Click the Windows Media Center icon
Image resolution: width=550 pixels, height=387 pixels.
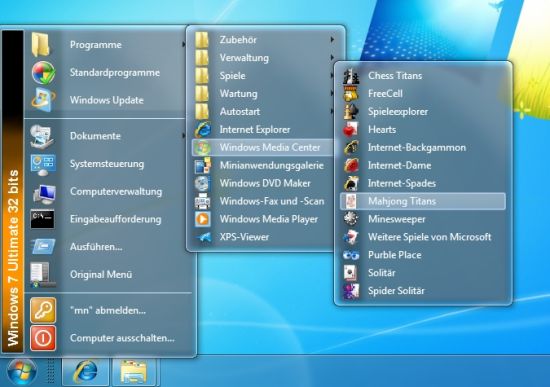[x=202, y=147]
